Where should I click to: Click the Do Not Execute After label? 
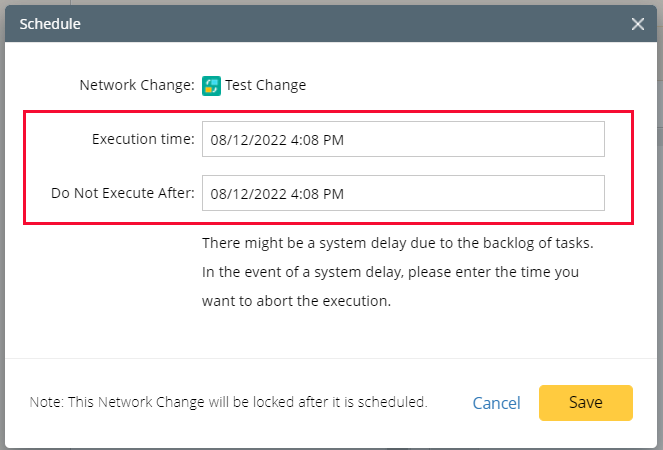click(123, 193)
